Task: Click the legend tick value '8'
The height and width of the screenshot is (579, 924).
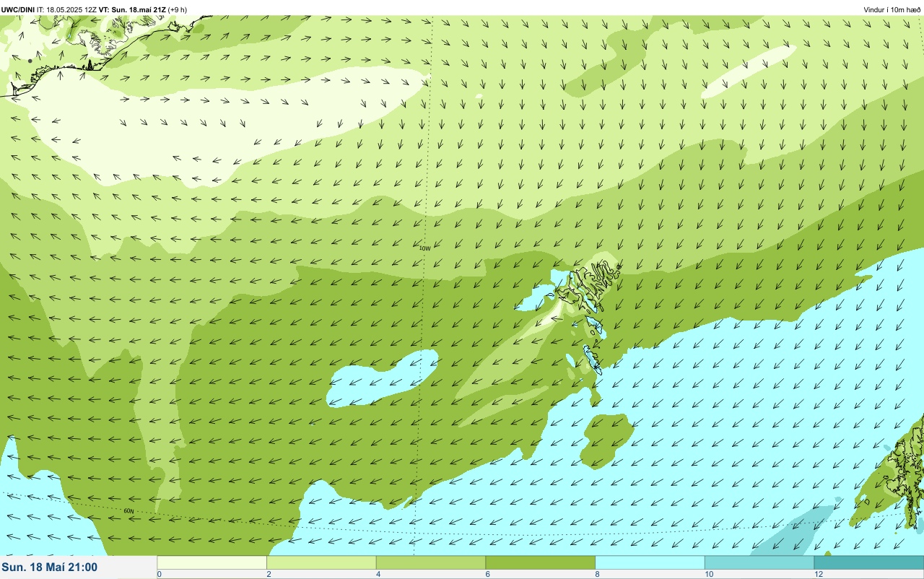Action: 597,574
